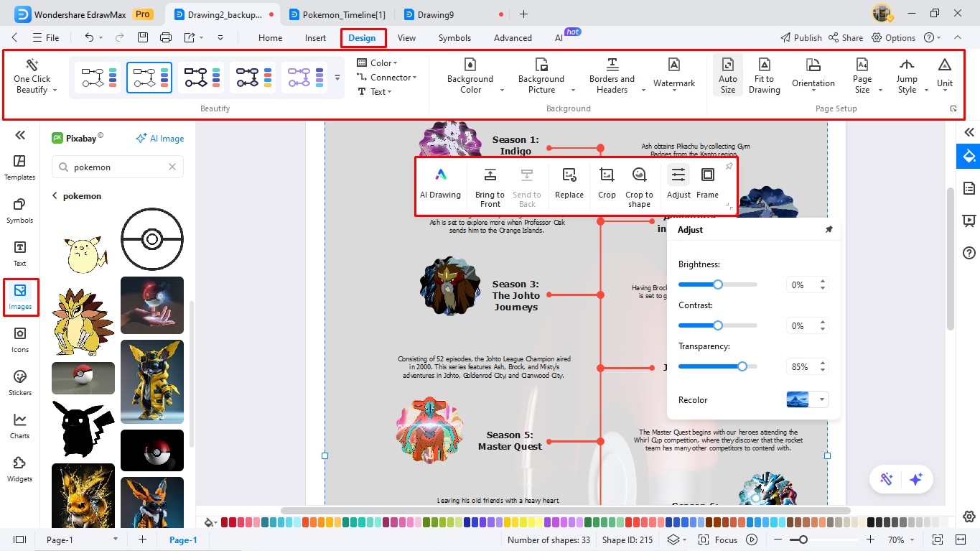Open Background Picture option
The height and width of the screenshot is (551, 980).
541,77
